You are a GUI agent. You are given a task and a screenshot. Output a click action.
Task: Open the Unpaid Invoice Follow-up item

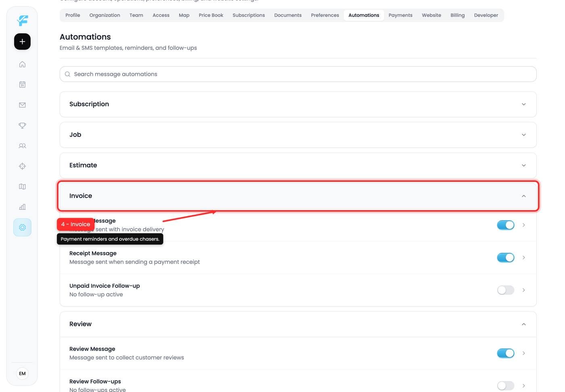pos(298,290)
